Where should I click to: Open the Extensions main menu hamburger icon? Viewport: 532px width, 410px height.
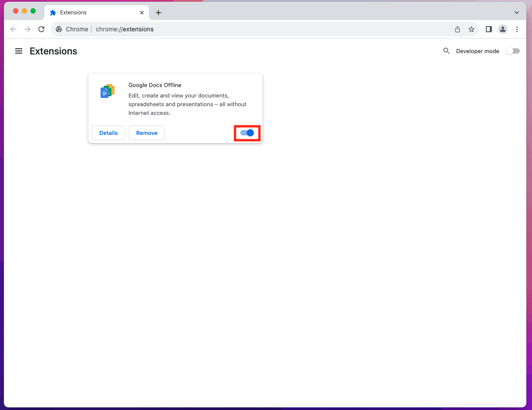tap(19, 51)
